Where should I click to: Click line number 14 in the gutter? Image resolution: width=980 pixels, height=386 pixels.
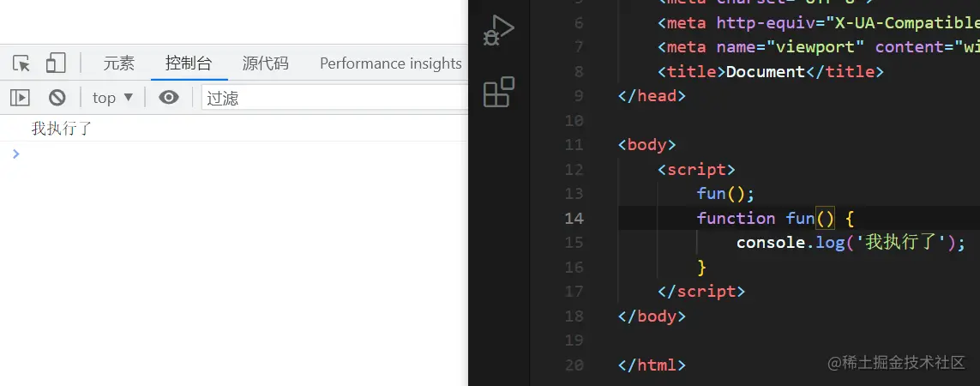(574, 218)
